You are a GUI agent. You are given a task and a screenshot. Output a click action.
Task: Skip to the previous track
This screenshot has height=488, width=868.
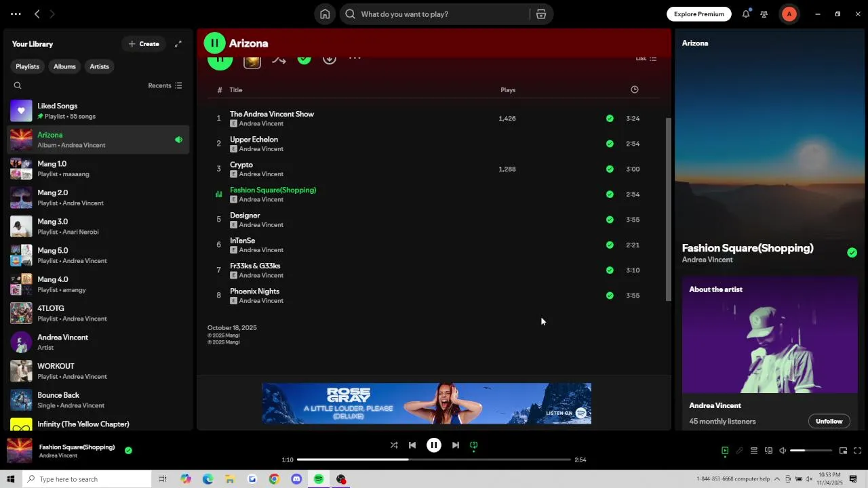(x=412, y=445)
